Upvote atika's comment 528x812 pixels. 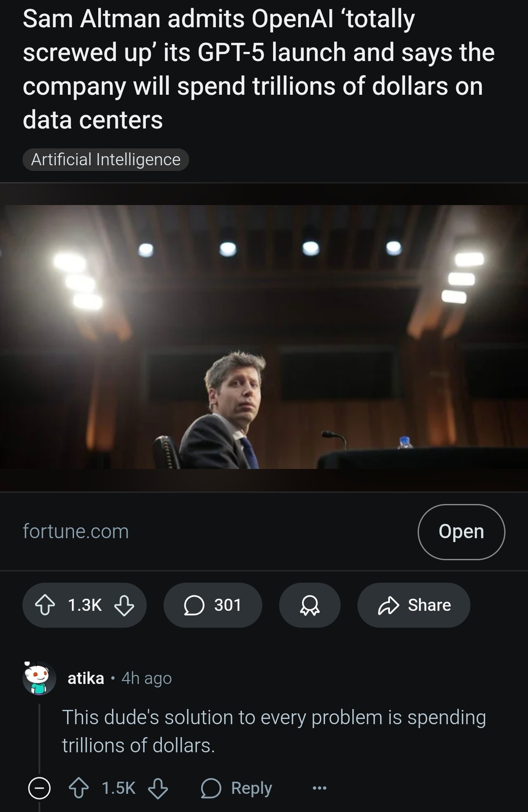[x=79, y=788]
